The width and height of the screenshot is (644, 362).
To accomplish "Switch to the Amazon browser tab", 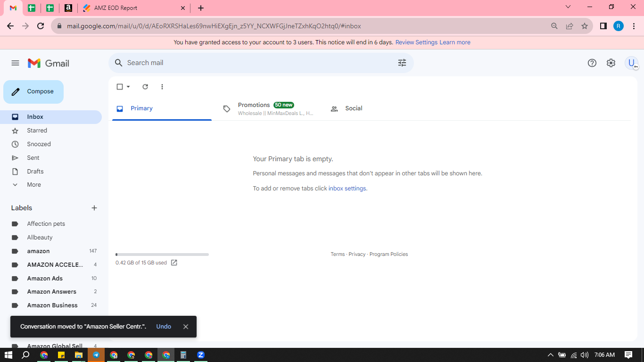I will click(x=68, y=8).
